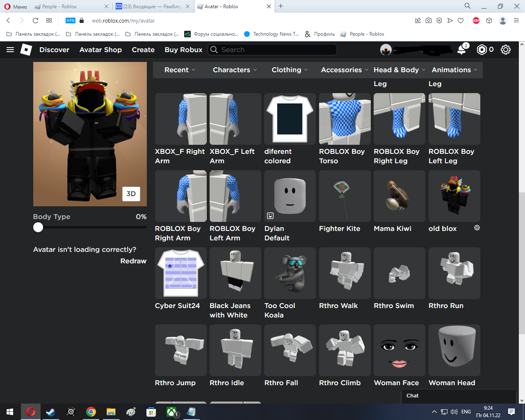525x420 pixels.
Task: Go back with the browser back arrow
Action: [8, 21]
